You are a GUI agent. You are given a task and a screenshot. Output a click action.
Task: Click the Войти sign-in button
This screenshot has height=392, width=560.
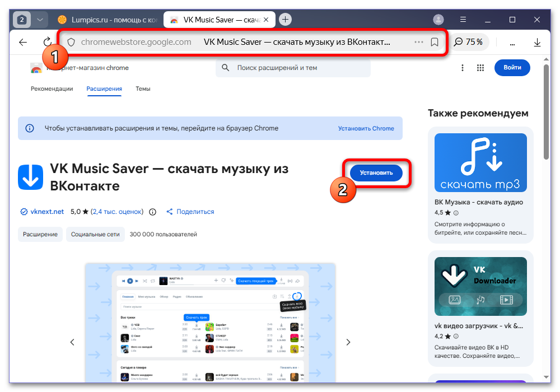click(x=512, y=67)
